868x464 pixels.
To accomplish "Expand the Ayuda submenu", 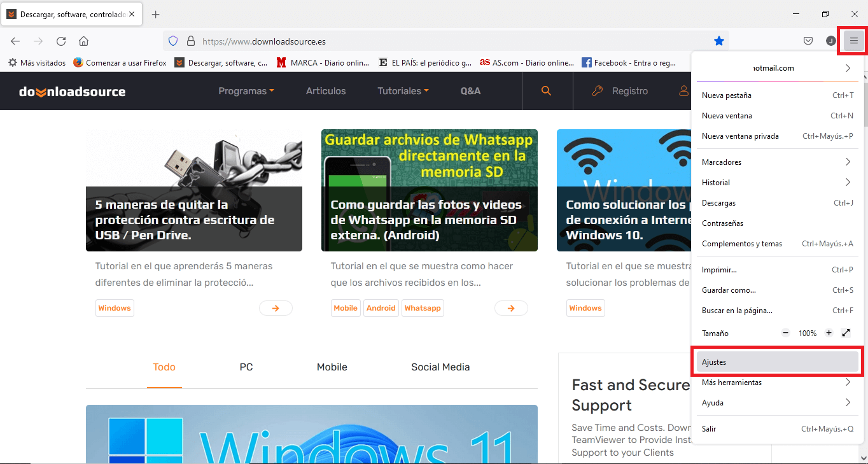I will 778,403.
